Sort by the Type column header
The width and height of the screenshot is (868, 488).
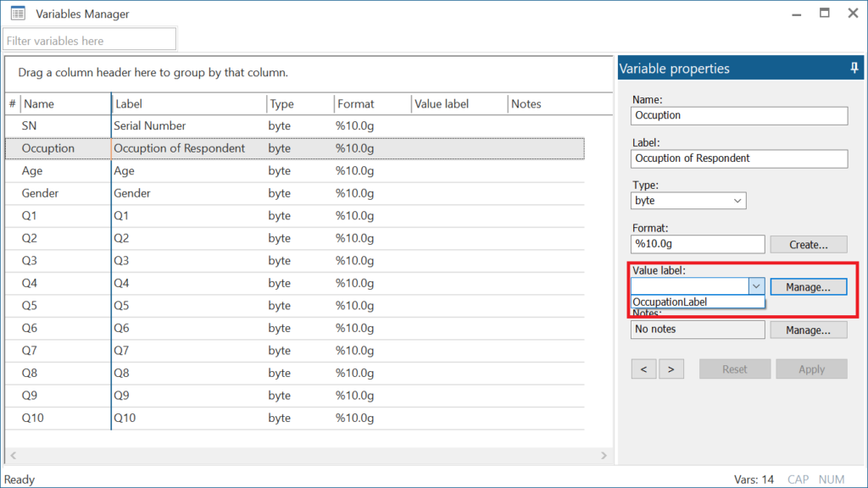tap(301, 104)
